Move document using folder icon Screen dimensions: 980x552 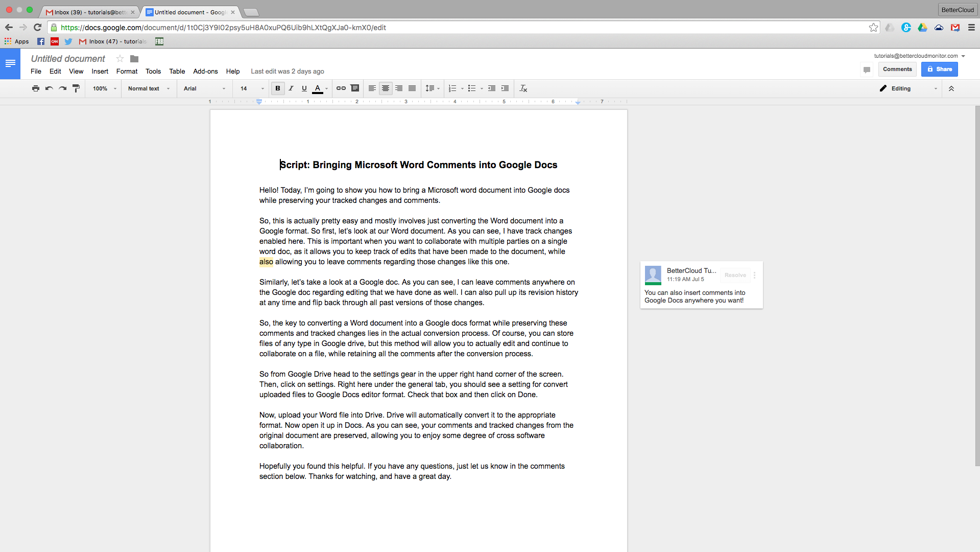[x=134, y=59]
